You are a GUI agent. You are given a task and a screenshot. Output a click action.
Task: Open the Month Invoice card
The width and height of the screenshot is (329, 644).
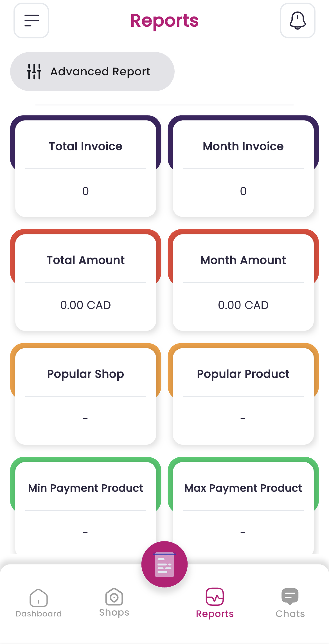point(243,168)
